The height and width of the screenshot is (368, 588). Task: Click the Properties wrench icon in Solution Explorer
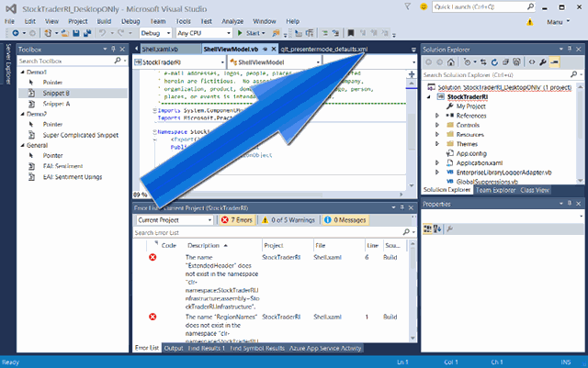[543, 62]
